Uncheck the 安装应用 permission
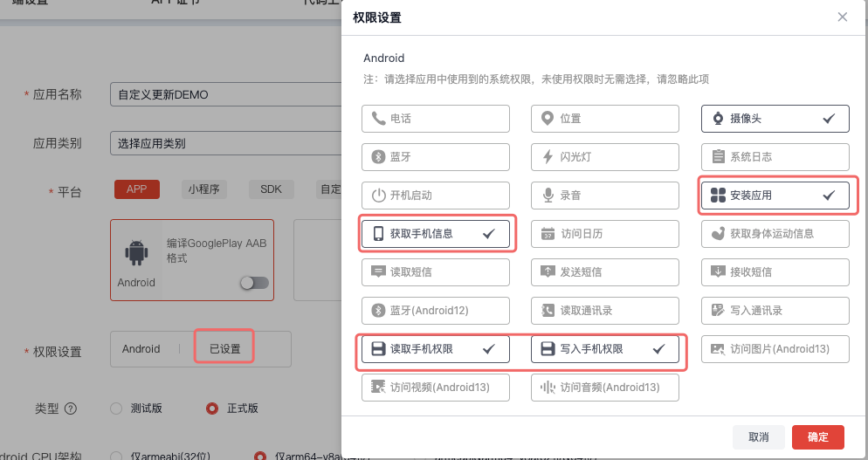This screenshot has width=868, height=460. click(x=775, y=196)
